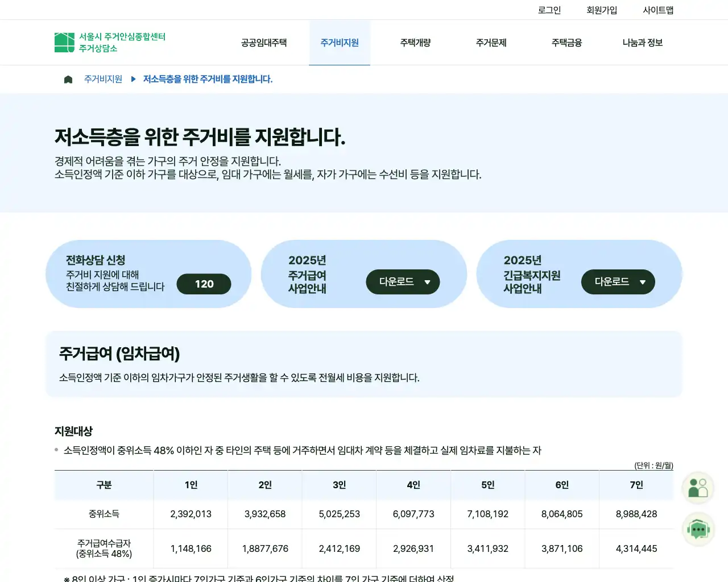728x582 pixels.
Task: Click the 120 phone consultation button
Action: pyautogui.click(x=204, y=284)
